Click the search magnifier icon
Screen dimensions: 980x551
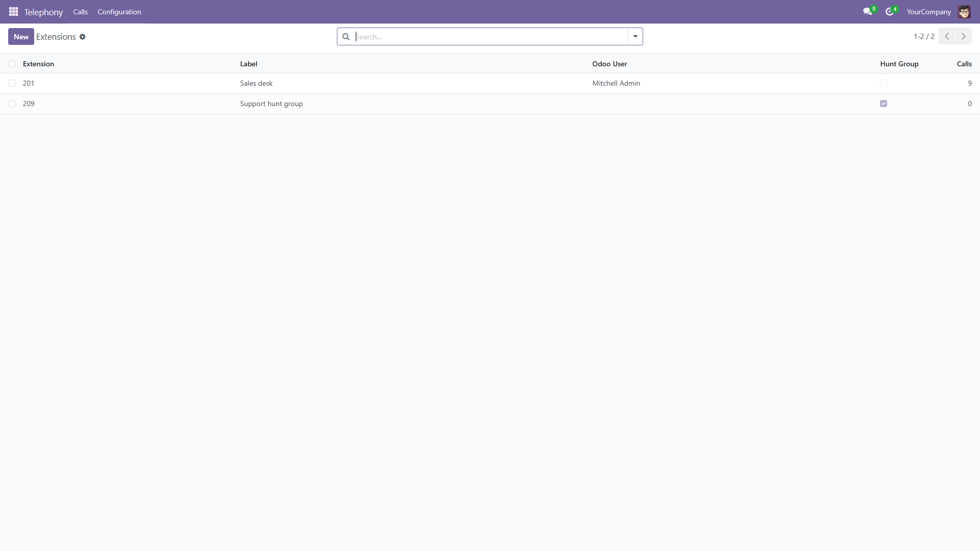coord(346,37)
